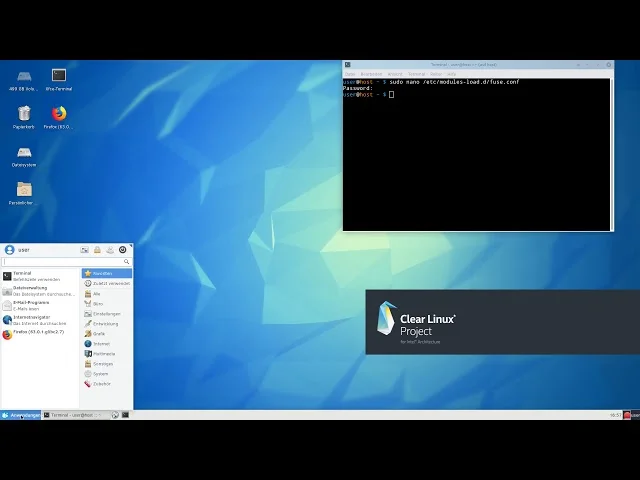Select the Multimedia category
Viewport: 640px width, 480px height.
point(104,354)
